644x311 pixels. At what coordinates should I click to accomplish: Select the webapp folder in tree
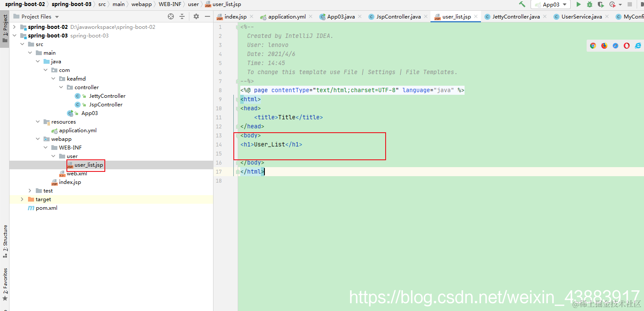(61, 139)
